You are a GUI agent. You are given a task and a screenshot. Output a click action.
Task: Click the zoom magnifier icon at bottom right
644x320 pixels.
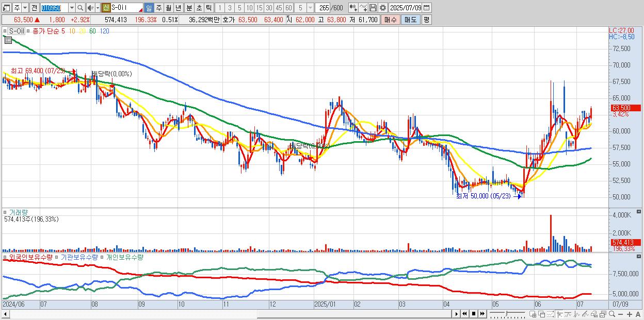(x=611, y=314)
